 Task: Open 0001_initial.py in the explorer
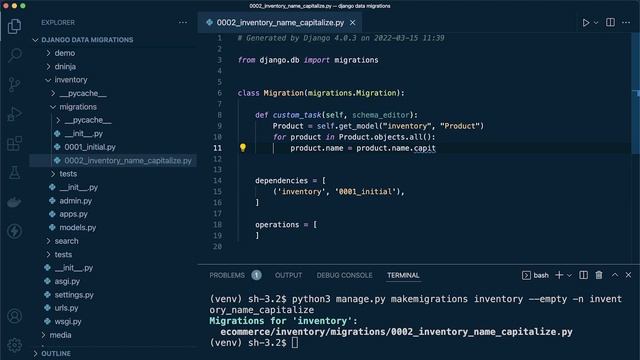tap(90, 147)
